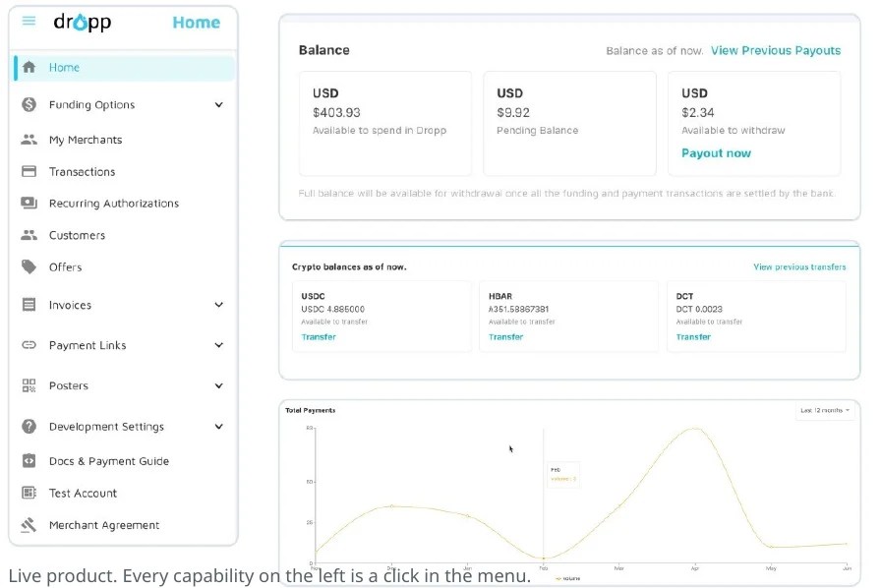Click the Crypto balances as of now heading
Image resolution: width=880 pixels, height=588 pixels.
[x=349, y=267]
